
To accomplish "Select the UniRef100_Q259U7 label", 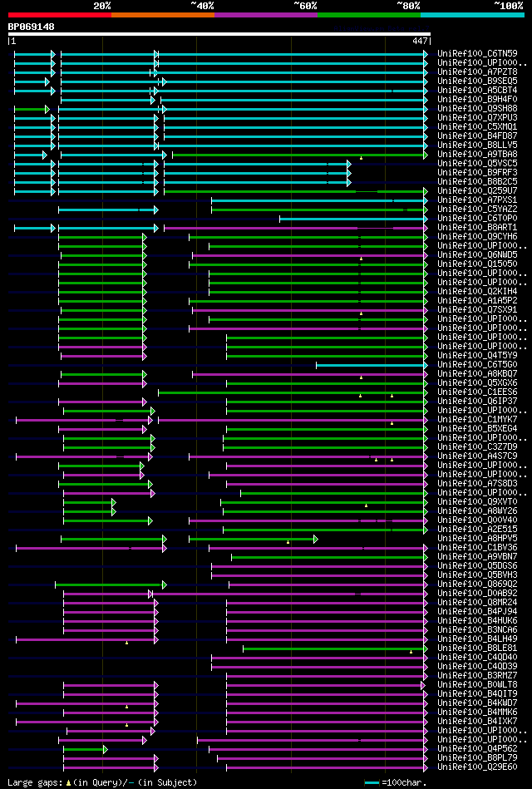I will pyautogui.click(x=477, y=190).
